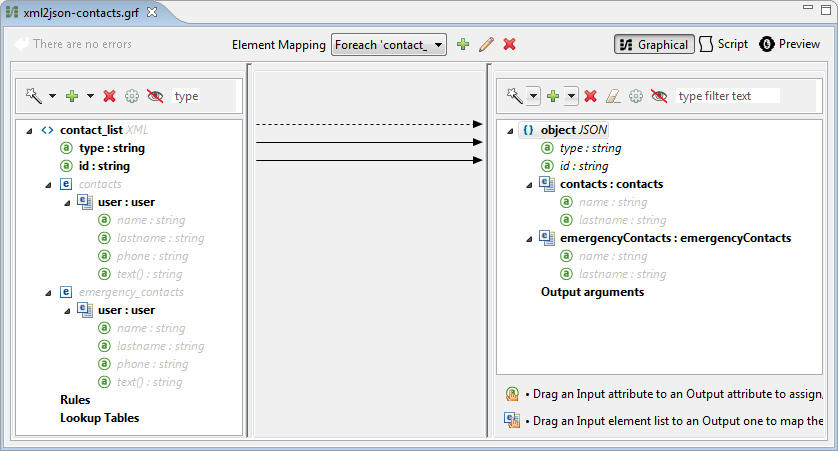Toggle the input panel crossed-eye visibility filter
838x451 pixels.
pos(155,96)
